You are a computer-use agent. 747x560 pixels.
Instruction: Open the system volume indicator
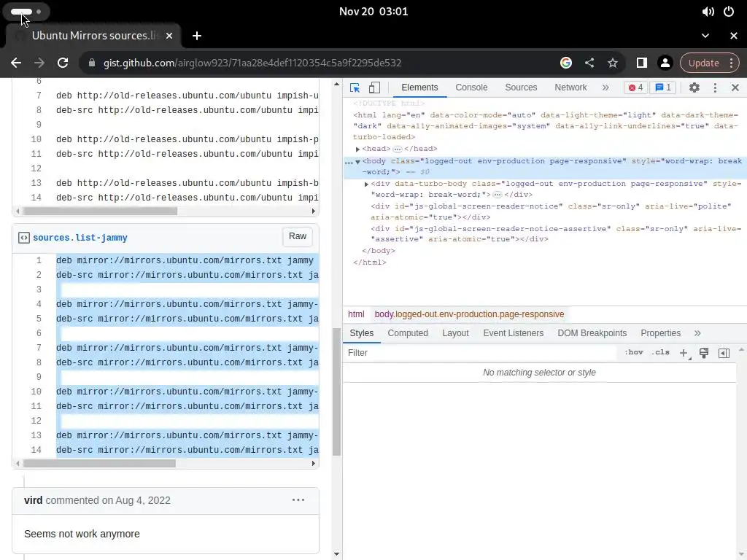pos(708,12)
